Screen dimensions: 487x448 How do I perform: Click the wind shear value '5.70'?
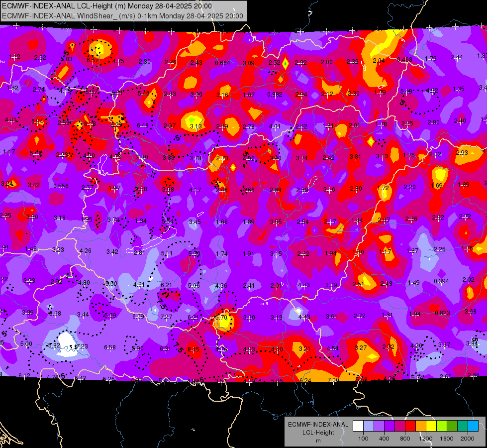[x=221, y=318]
